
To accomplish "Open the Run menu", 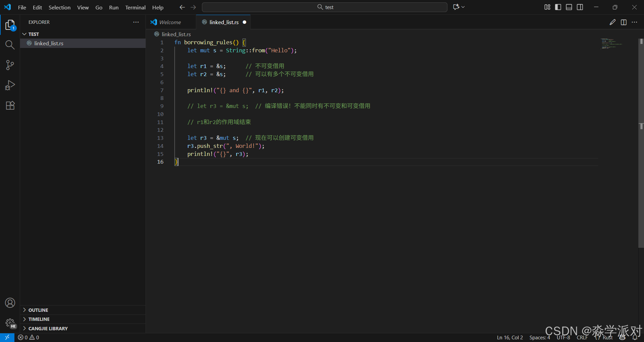I will pos(114,7).
